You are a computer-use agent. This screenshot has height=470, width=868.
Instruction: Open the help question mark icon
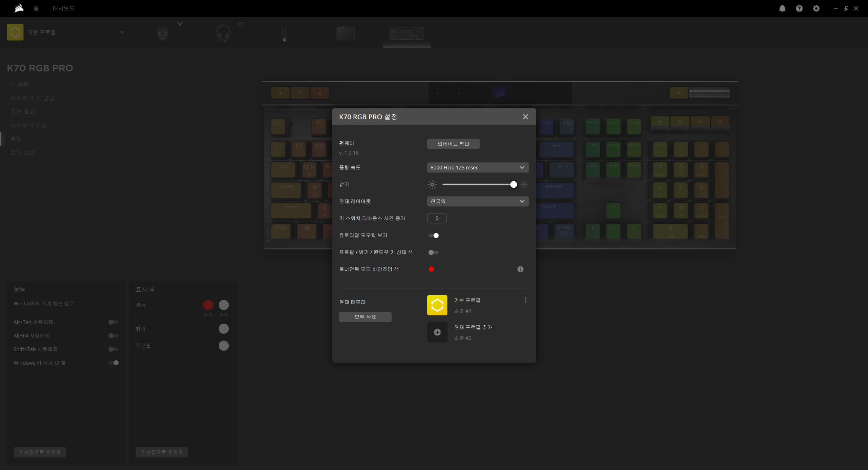799,8
